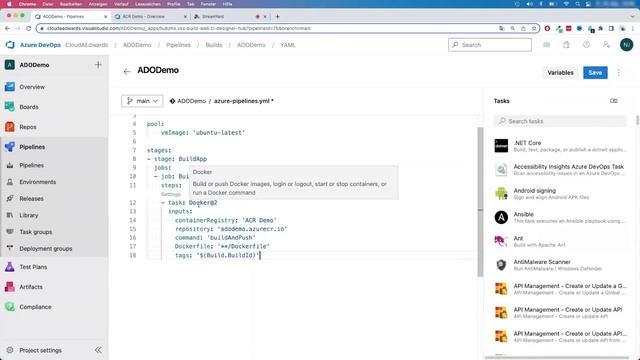The width and height of the screenshot is (640, 360).
Task: Select the Ant task
Action: pyautogui.click(x=560, y=241)
